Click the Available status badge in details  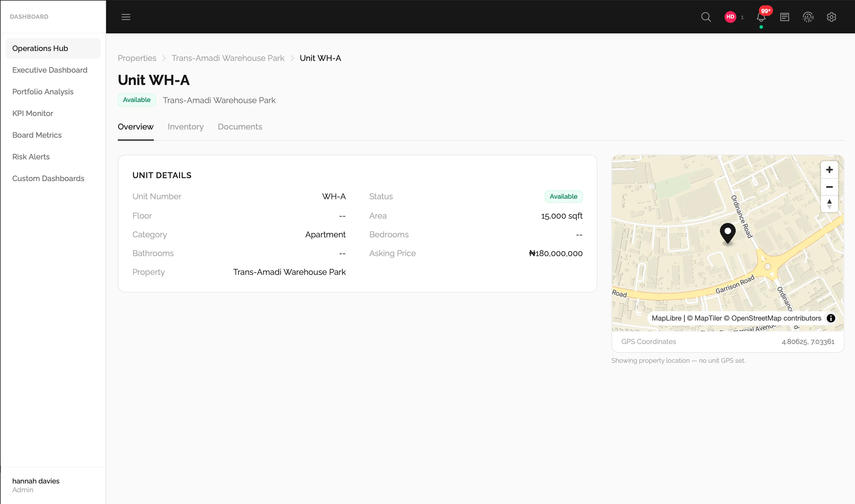(563, 196)
